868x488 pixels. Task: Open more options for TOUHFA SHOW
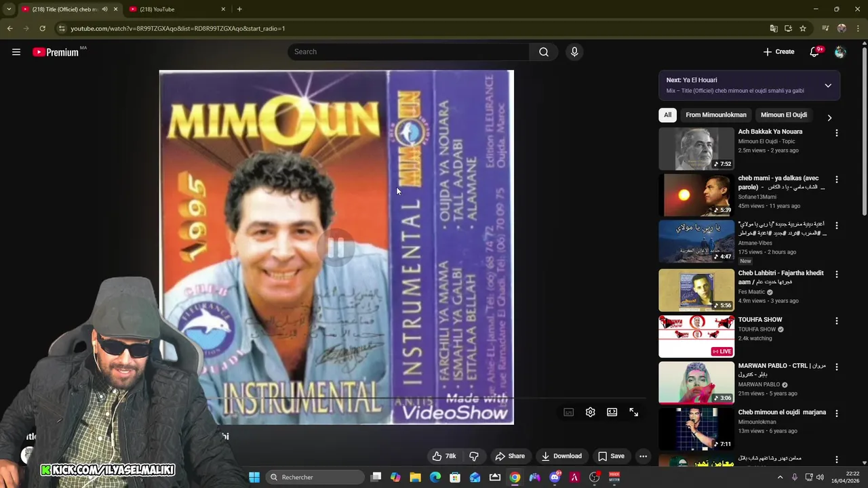coord(837,321)
